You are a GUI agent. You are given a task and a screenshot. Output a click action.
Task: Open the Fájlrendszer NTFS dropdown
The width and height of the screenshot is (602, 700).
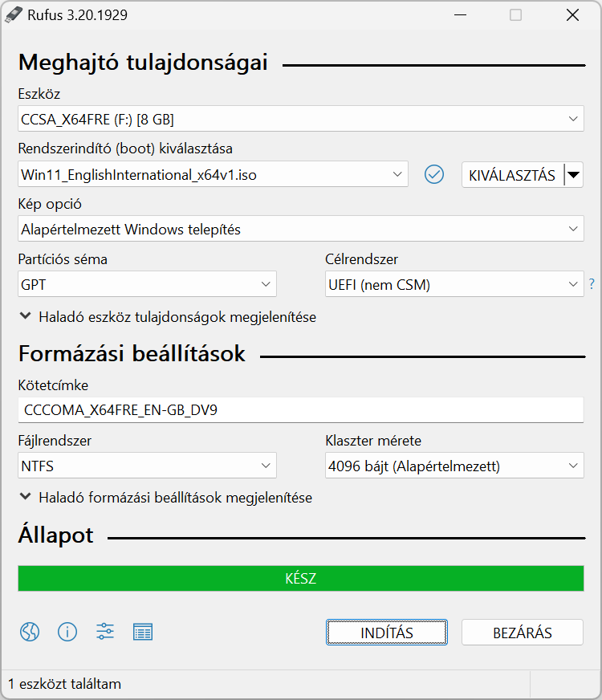pyautogui.click(x=147, y=466)
